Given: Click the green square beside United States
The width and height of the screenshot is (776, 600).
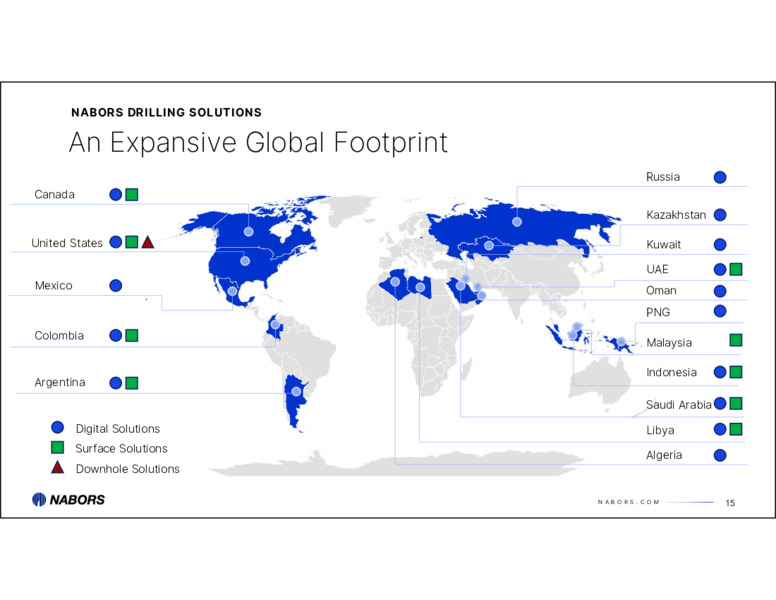Looking at the screenshot, I should tap(132, 242).
